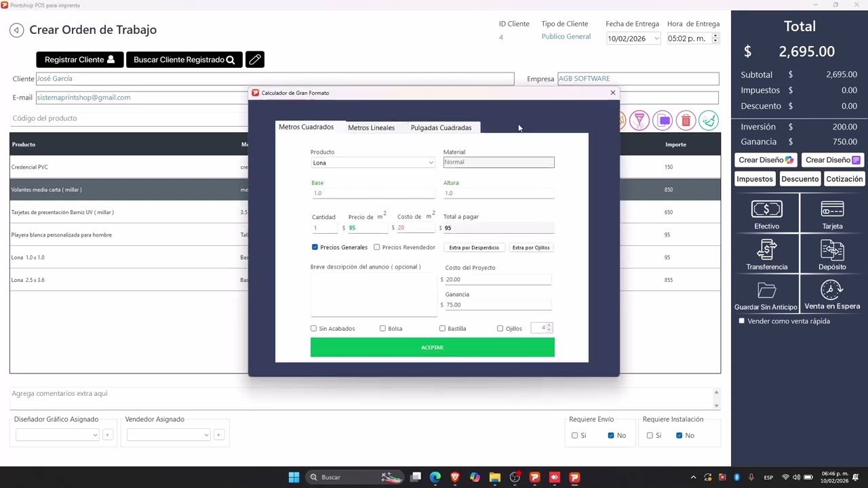
Task: Clear the order with the broom icon
Action: click(x=709, y=121)
